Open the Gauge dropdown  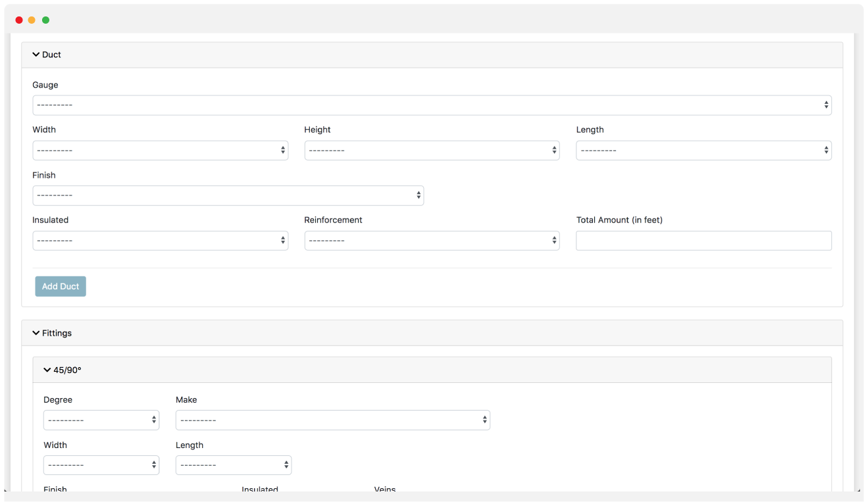point(432,105)
